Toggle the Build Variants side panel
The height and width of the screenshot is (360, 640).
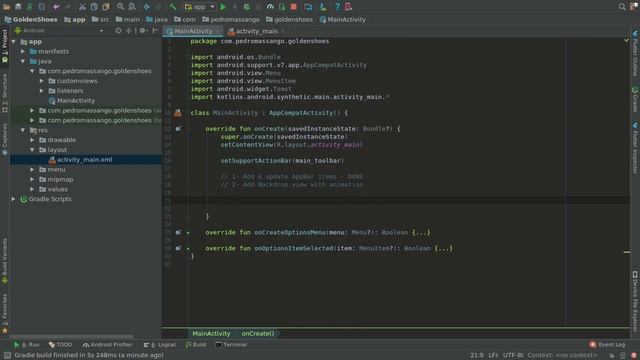pyautogui.click(x=4, y=261)
